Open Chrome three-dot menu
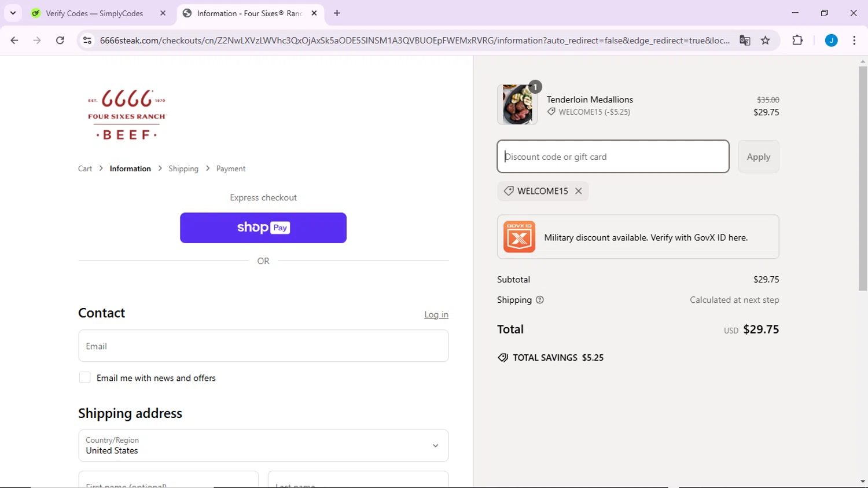Viewport: 868px width, 488px height. (854, 41)
